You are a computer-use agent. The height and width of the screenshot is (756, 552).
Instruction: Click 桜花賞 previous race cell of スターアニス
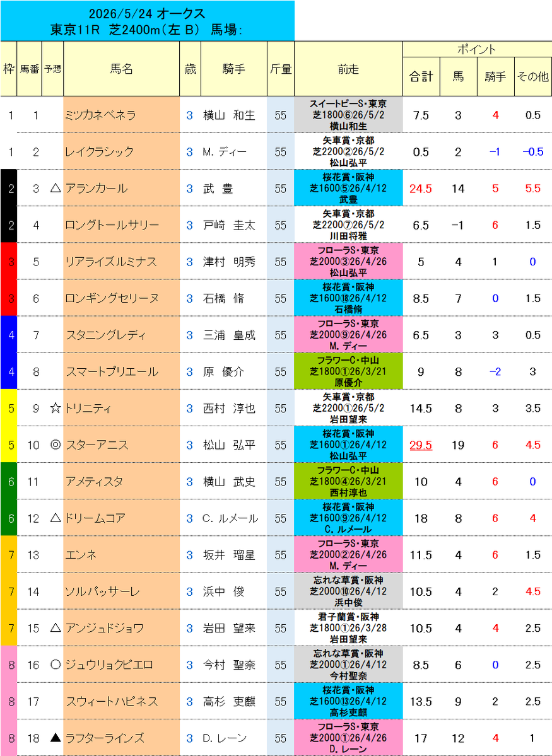click(348, 445)
